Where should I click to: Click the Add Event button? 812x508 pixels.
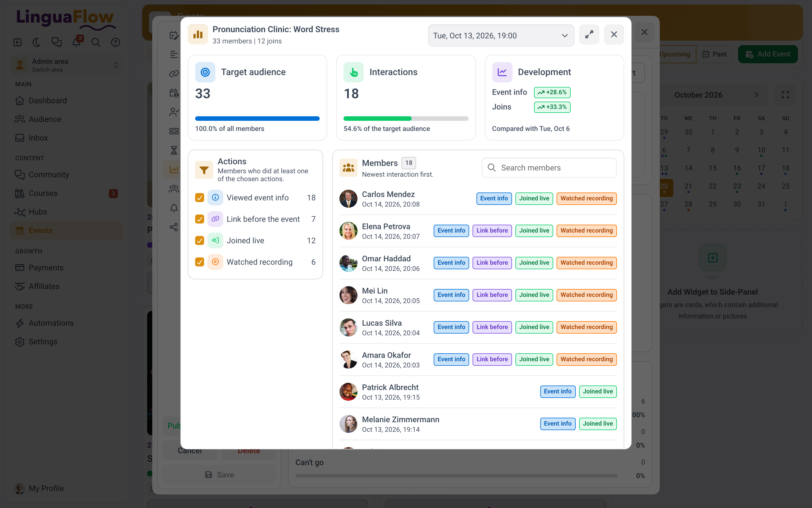768,54
